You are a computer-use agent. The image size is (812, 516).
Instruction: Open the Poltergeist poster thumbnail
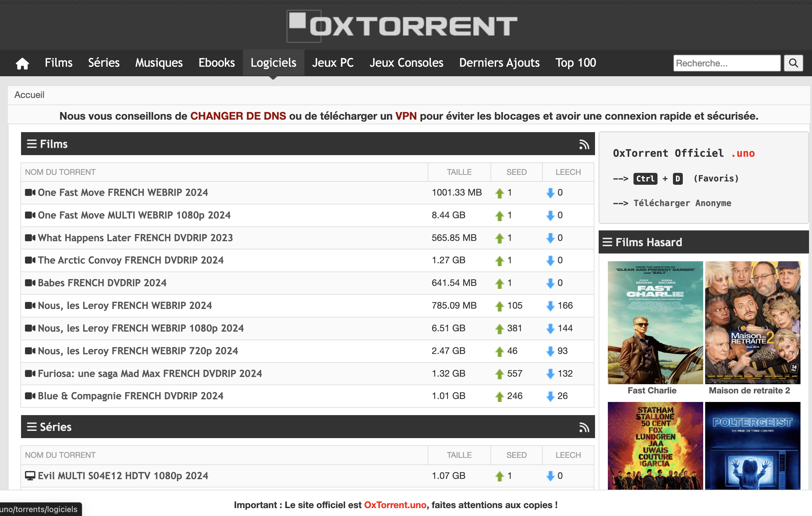click(x=752, y=445)
